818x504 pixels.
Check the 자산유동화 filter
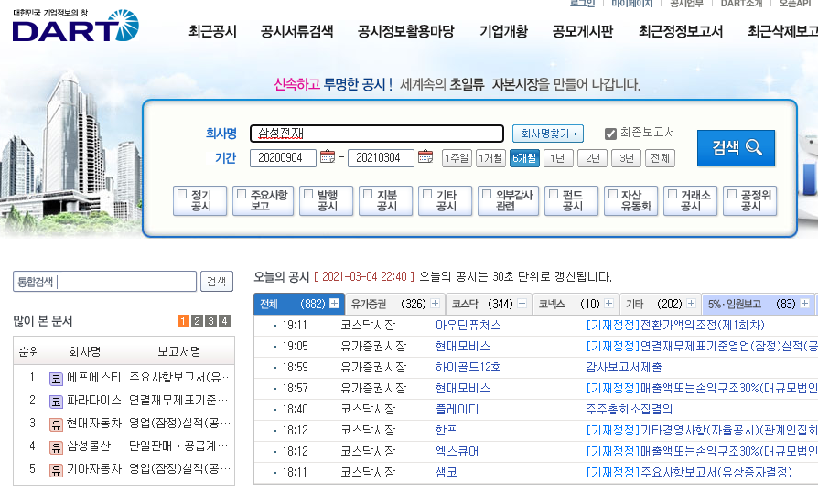[613, 194]
